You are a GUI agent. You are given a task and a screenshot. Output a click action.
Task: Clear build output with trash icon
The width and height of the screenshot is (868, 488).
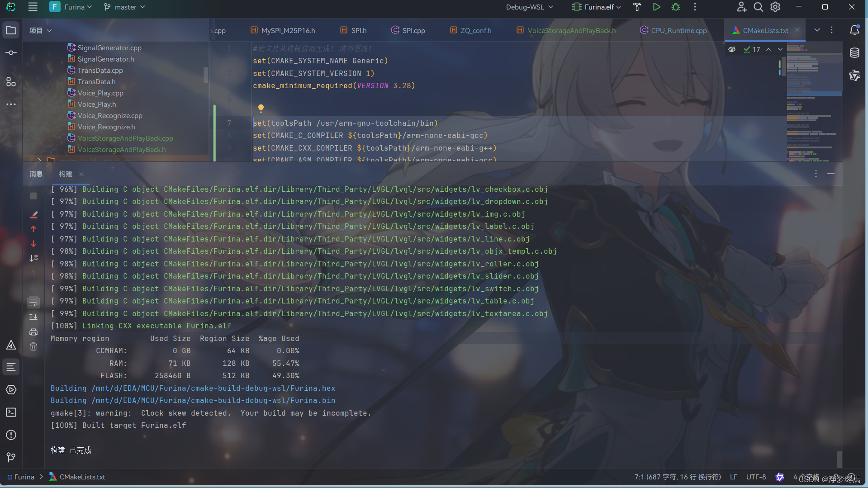(x=33, y=347)
